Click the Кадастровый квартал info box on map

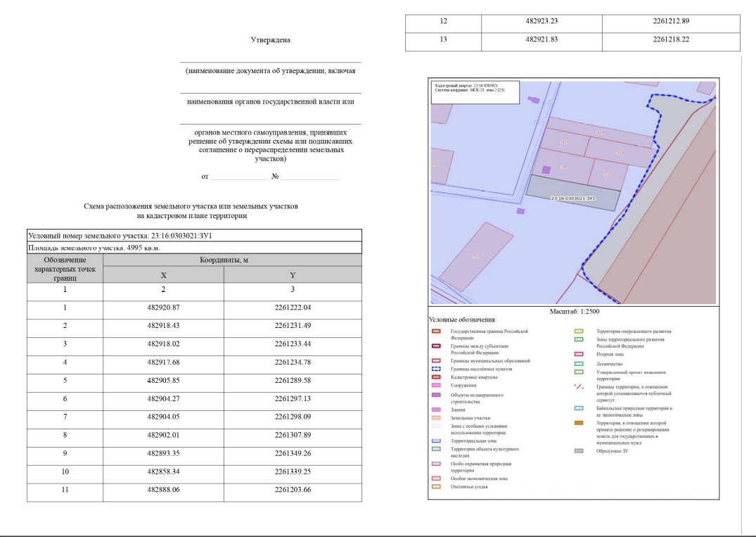tap(475, 90)
